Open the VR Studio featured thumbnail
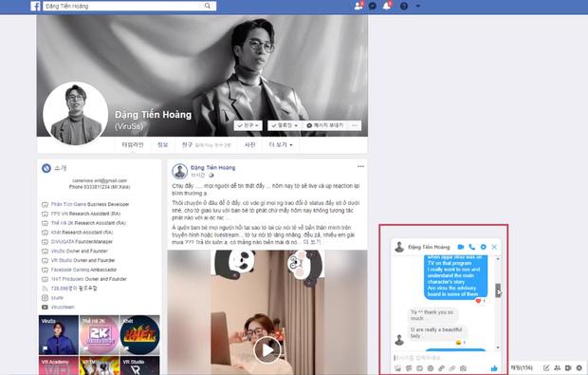 coord(139,366)
